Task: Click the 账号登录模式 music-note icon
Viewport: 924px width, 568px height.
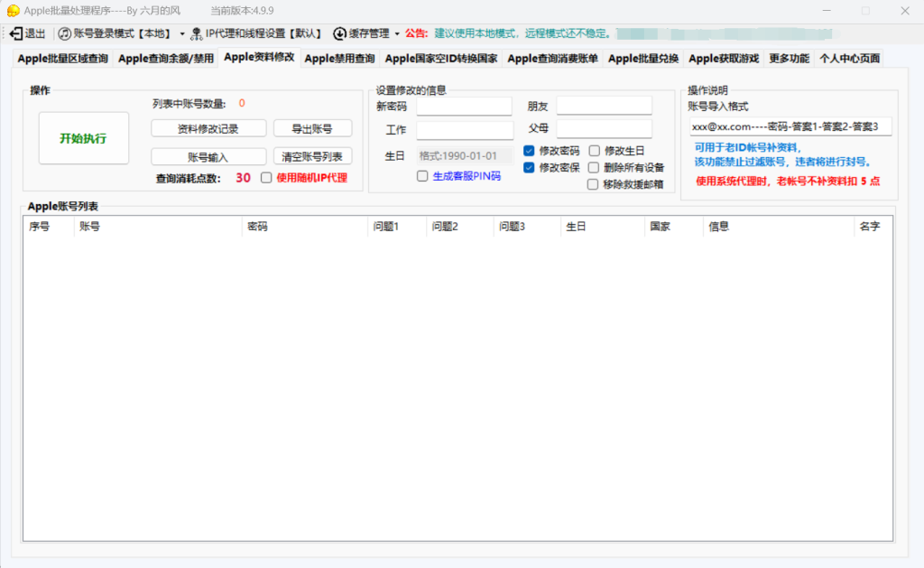Action: coord(65,33)
